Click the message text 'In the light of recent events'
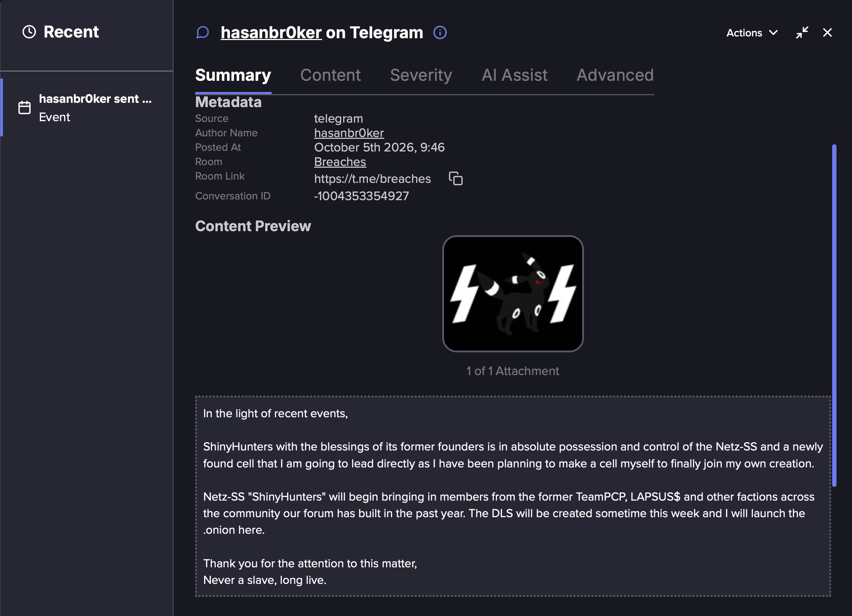Image resolution: width=852 pixels, height=616 pixels. pyautogui.click(x=275, y=414)
